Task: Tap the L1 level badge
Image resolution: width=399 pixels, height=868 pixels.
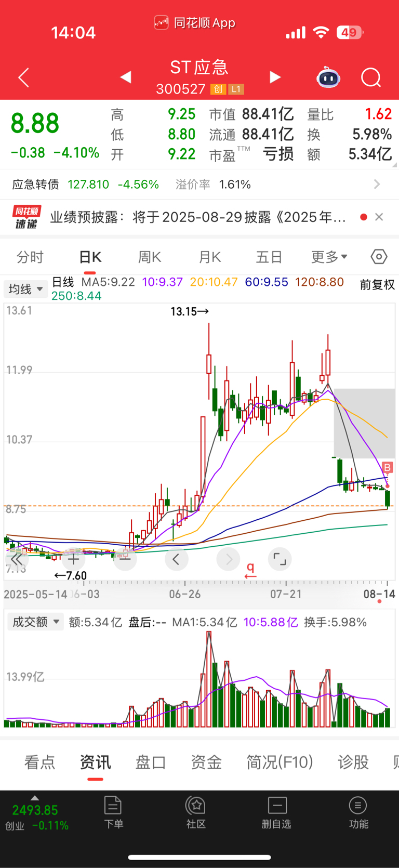Action: click(x=236, y=89)
